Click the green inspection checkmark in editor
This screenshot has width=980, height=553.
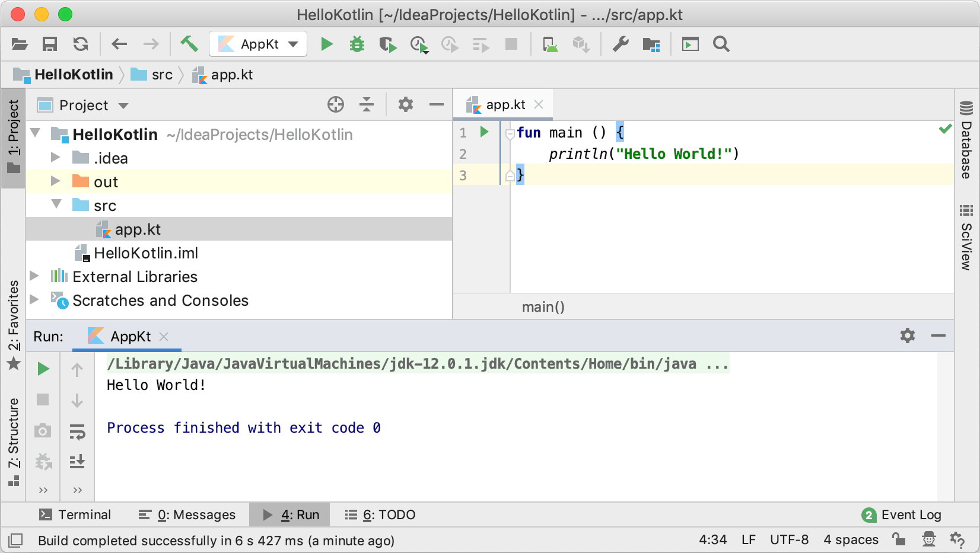point(945,129)
